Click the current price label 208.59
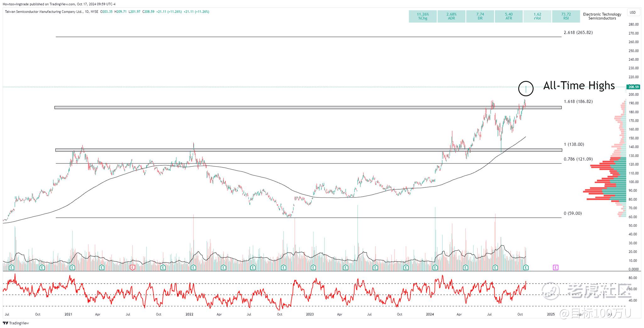The image size is (644, 328). click(x=633, y=87)
